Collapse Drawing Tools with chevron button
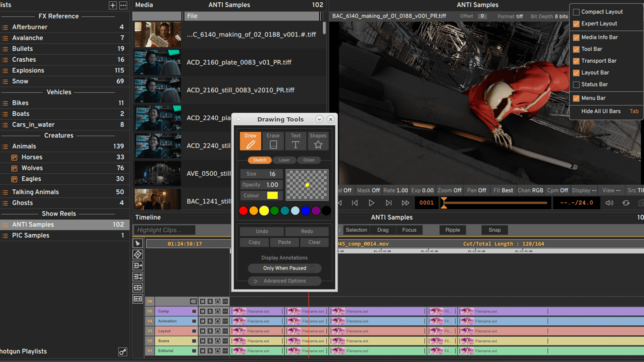This screenshot has height=362, width=644. click(x=319, y=119)
